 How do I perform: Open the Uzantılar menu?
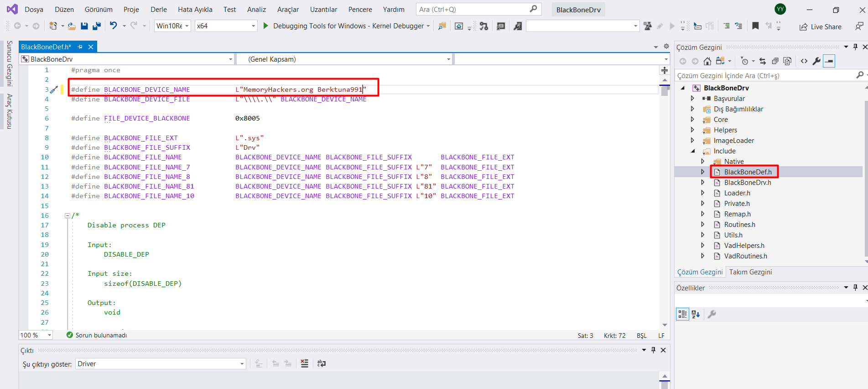tap(324, 10)
